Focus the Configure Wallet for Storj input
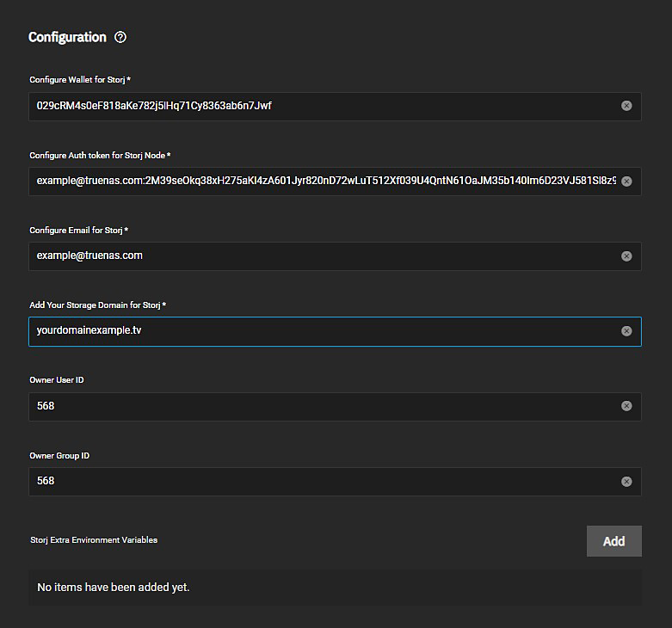 point(318,106)
